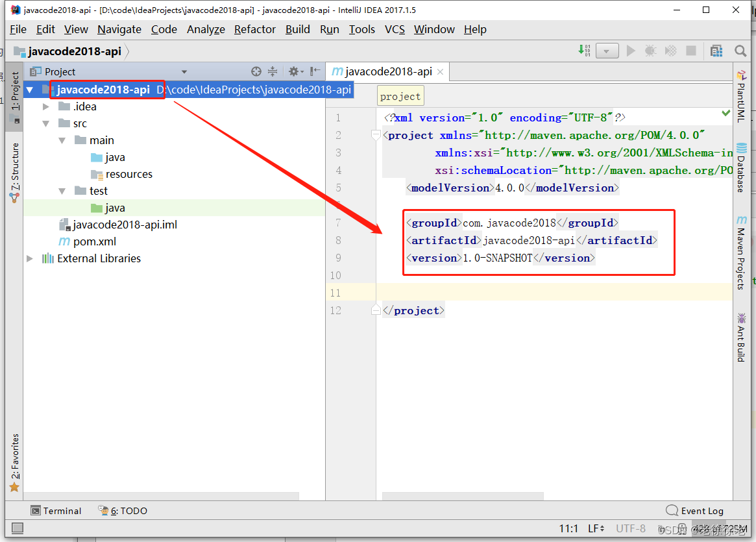Click line 11 in the editor
Image resolution: width=756 pixels, height=542 pixels.
(x=554, y=293)
